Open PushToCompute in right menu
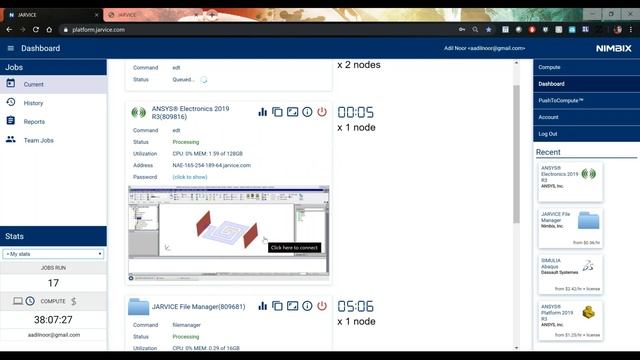The width and height of the screenshot is (640, 360). [586, 100]
